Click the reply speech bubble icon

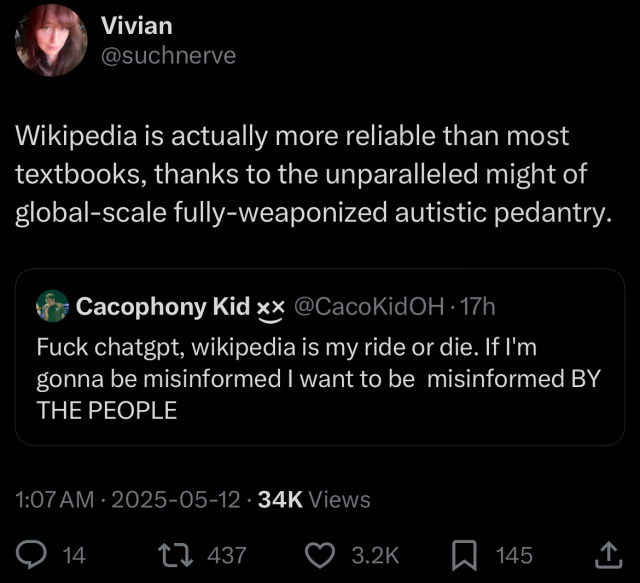(34, 554)
